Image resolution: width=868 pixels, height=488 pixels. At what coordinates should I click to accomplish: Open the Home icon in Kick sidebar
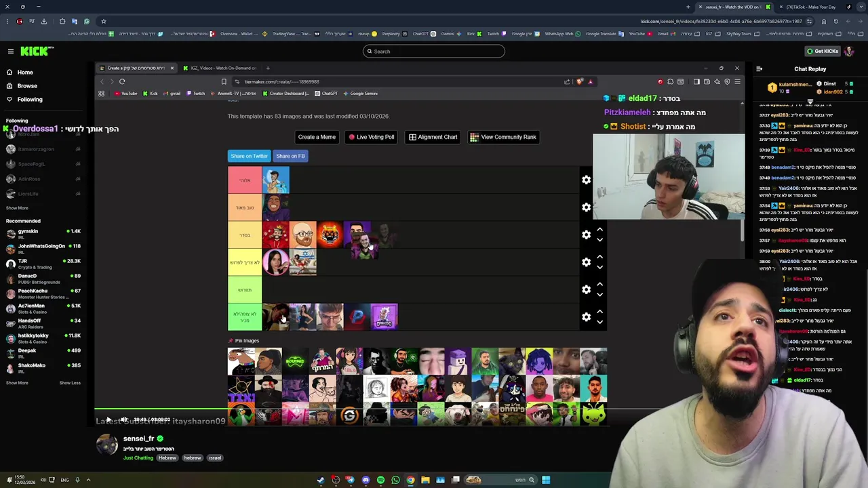[9, 72]
